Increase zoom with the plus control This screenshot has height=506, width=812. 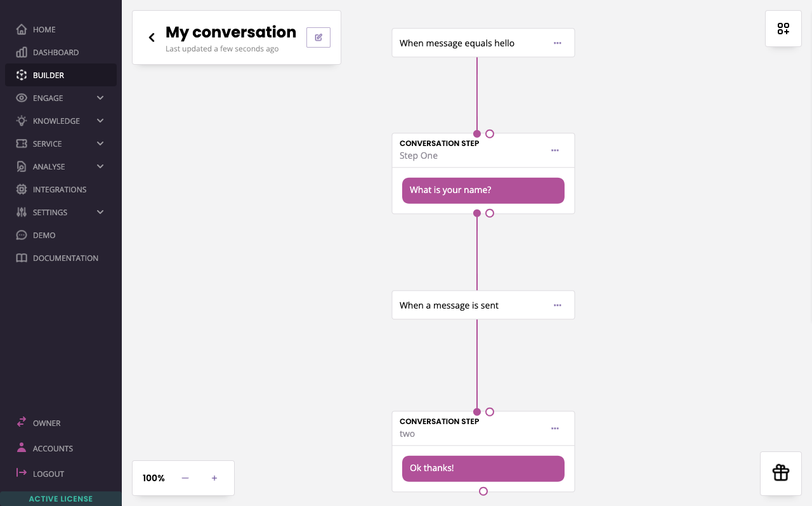[214, 477]
